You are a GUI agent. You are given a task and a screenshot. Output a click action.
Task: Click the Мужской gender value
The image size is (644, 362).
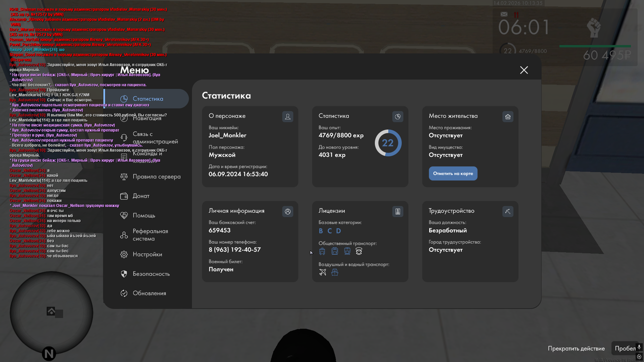222,155
